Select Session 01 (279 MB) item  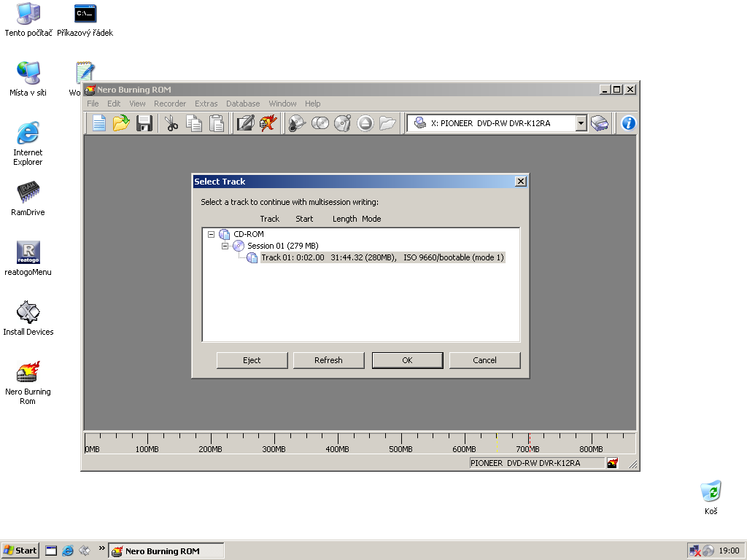coord(282,246)
